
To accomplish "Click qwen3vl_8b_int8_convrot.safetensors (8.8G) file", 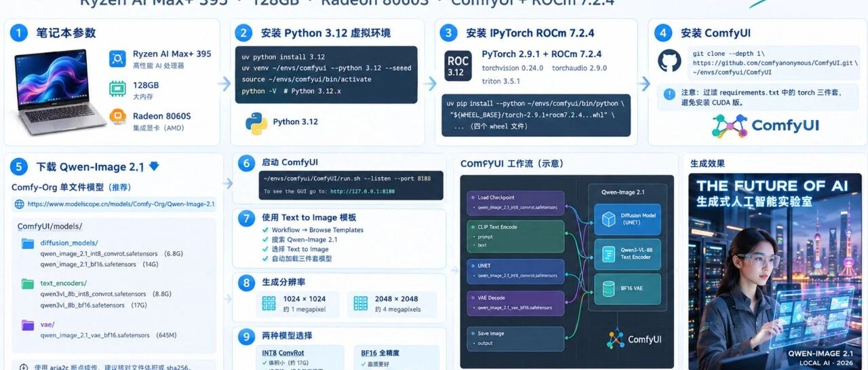I will click(106, 294).
